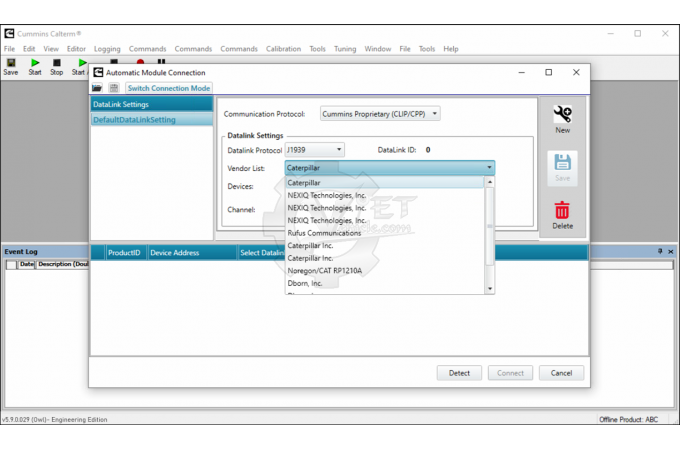Select the highlighted Caterpillar entry in the vendor list
This screenshot has width=680, height=450.
coord(385,183)
